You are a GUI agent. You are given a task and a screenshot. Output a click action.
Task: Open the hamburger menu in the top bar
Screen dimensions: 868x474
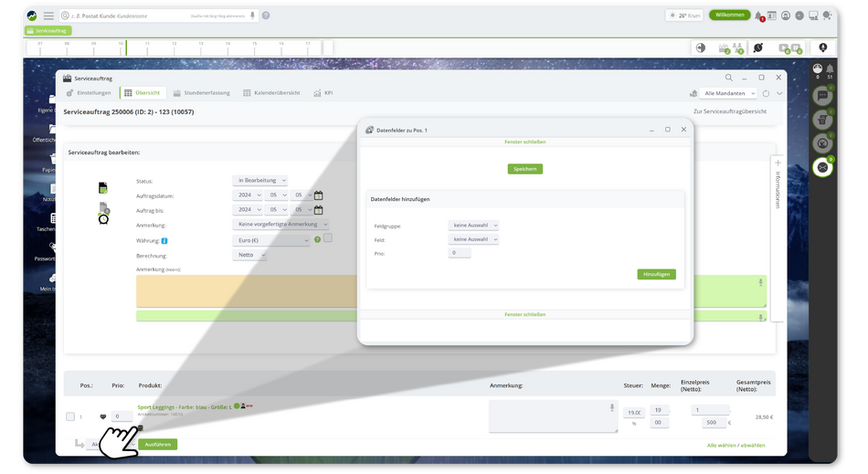48,16
